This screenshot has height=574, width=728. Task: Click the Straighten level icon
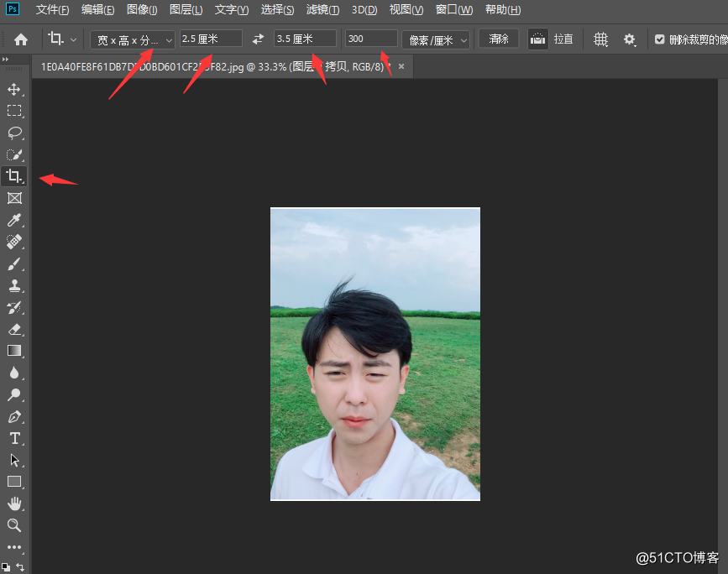pos(537,39)
